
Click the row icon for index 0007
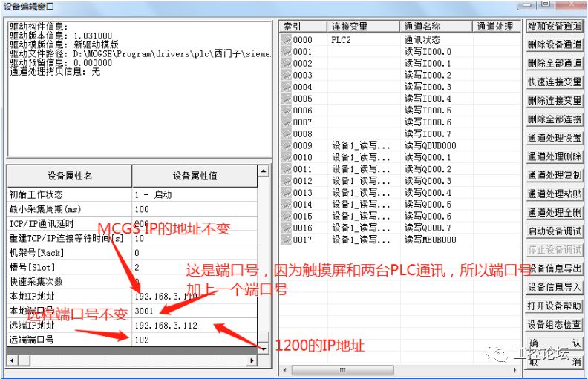click(x=286, y=122)
